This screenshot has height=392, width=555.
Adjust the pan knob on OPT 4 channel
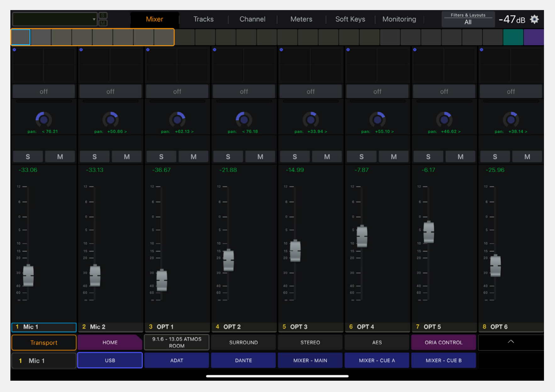point(377,119)
